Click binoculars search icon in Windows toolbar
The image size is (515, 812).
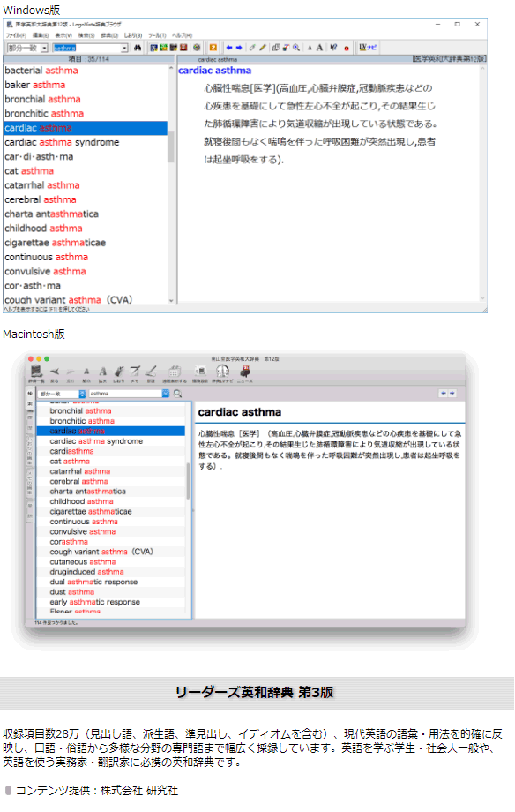[138, 48]
